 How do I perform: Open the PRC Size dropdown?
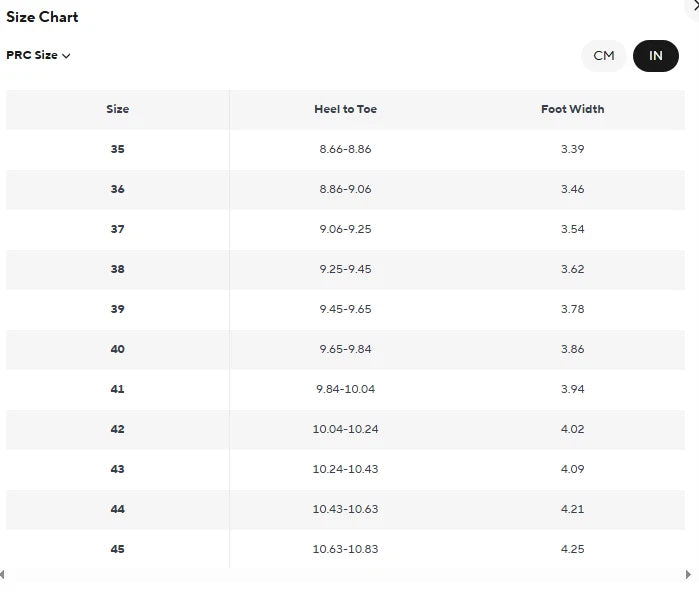coord(39,56)
